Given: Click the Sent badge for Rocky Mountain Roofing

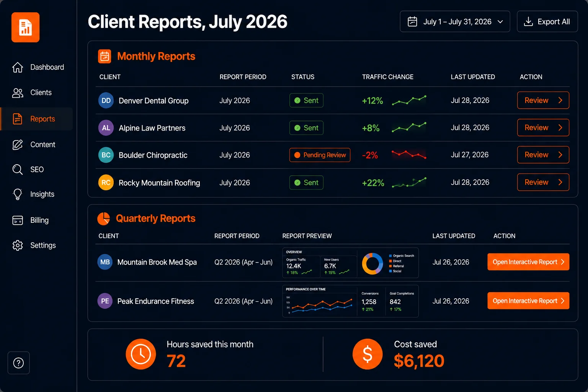Looking at the screenshot, I should point(306,183).
